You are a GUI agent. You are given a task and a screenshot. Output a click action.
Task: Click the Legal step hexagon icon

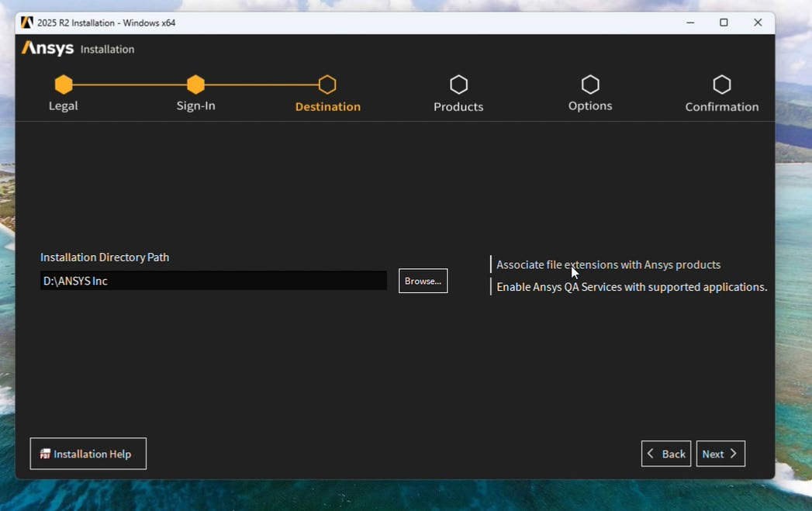tap(64, 85)
